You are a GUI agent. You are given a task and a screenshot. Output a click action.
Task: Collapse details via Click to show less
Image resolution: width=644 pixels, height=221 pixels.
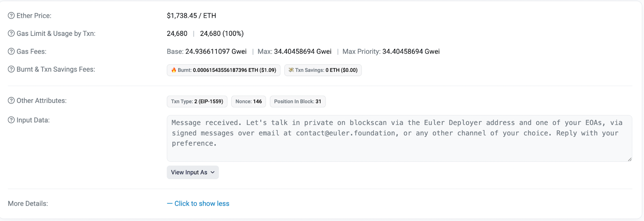pyautogui.click(x=198, y=204)
